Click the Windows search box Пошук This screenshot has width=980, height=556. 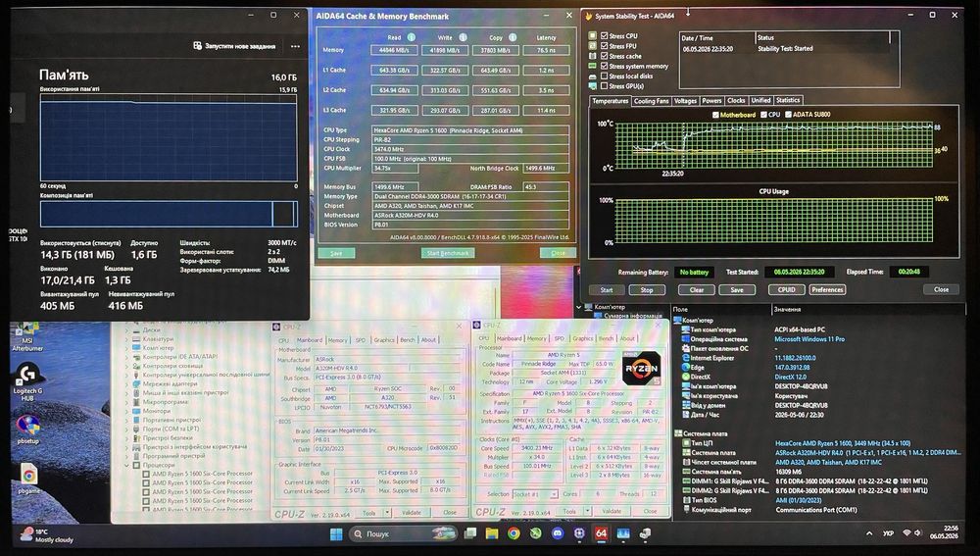pos(403,533)
